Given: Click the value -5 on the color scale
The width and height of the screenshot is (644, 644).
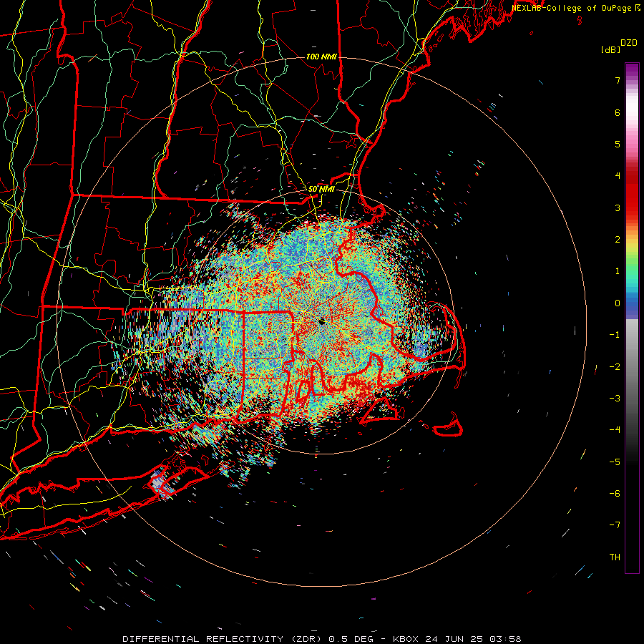Looking at the screenshot, I should pos(615,462).
